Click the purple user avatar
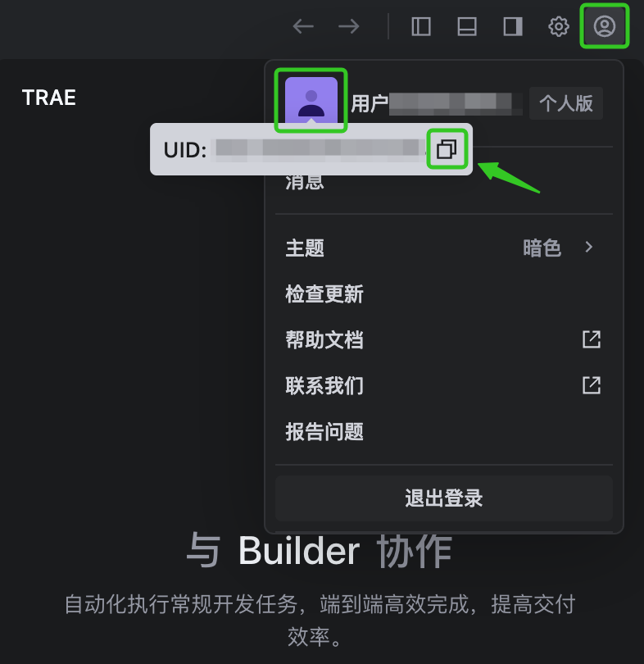Screen dimensions: 644x664 311,101
